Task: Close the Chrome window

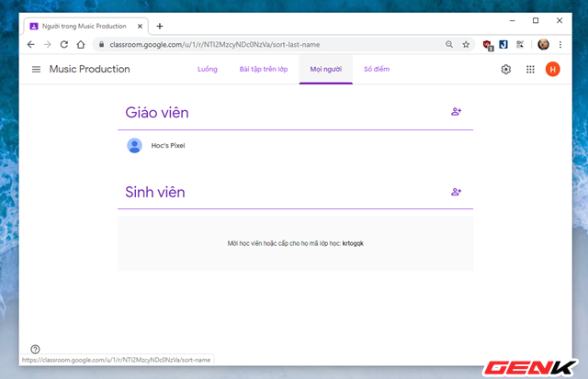Action: pos(560,20)
